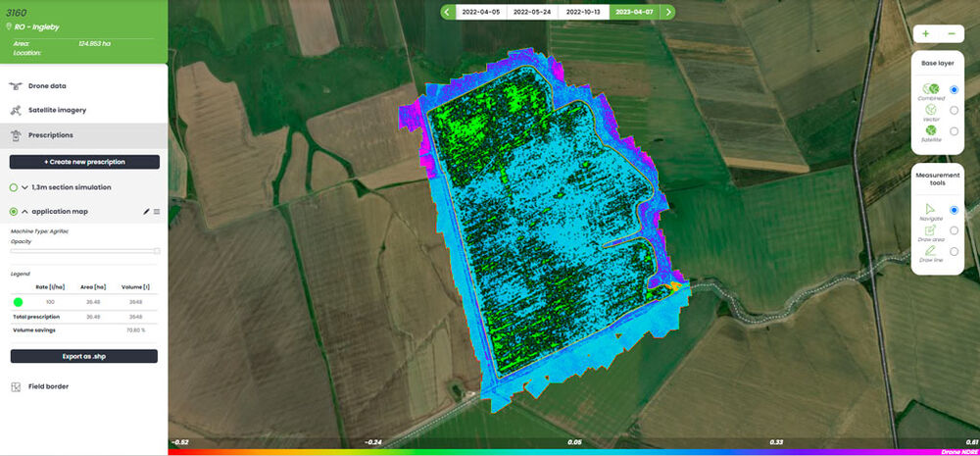Open application map hamburger menu icon
The width and height of the screenshot is (980, 456).
[157, 212]
